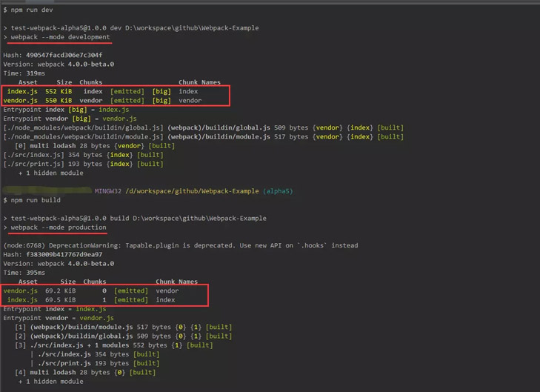Click 'Entrypoint index [big] = index.js' line

click(66, 110)
